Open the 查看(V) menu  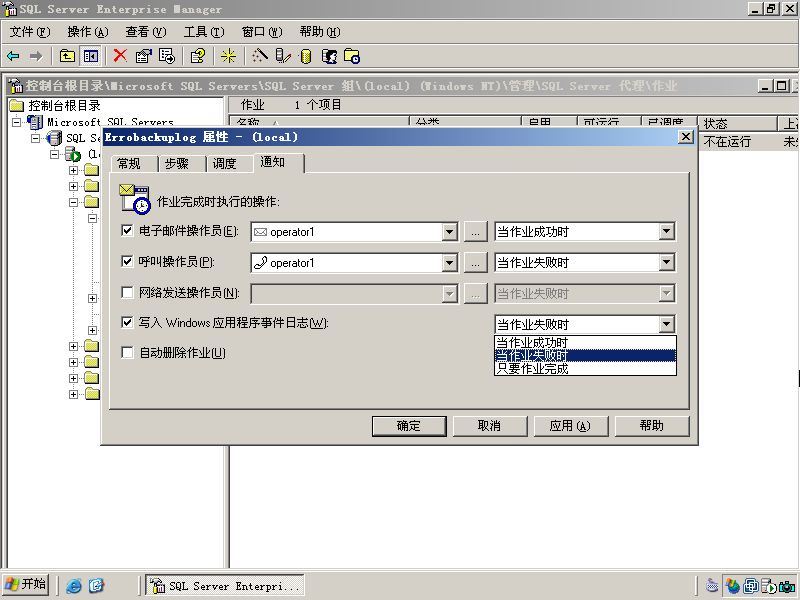coord(146,32)
